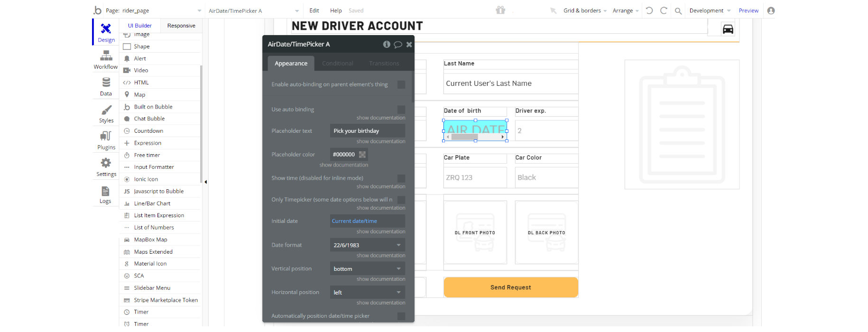Switch to the Conditional tab
868x332 pixels.
[337, 64]
